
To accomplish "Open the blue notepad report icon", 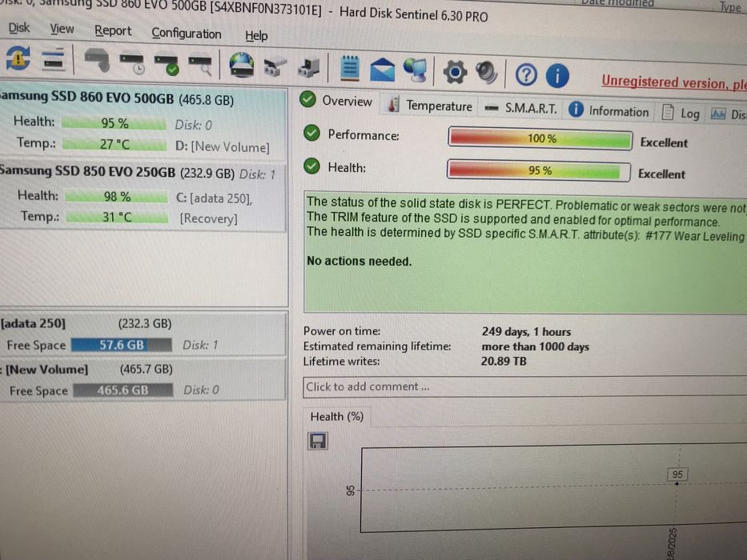I will click(350, 68).
